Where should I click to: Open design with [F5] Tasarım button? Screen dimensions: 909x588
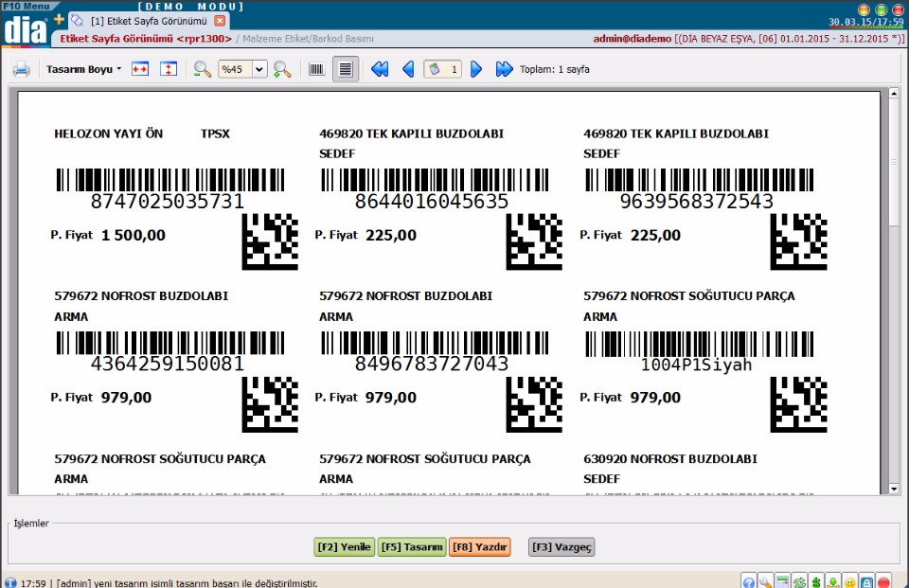(412, 547)
